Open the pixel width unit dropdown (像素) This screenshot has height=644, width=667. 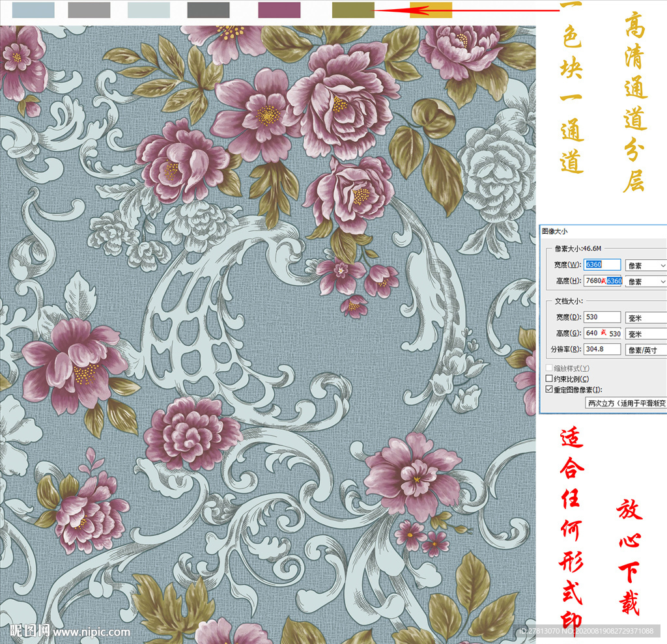click(646, 265)
